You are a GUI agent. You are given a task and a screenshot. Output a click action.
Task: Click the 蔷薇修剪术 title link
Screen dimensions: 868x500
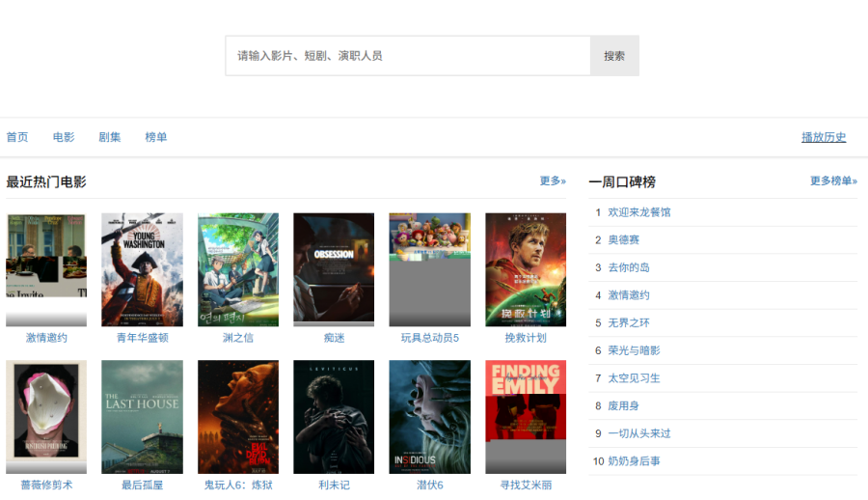pos(46,485)
